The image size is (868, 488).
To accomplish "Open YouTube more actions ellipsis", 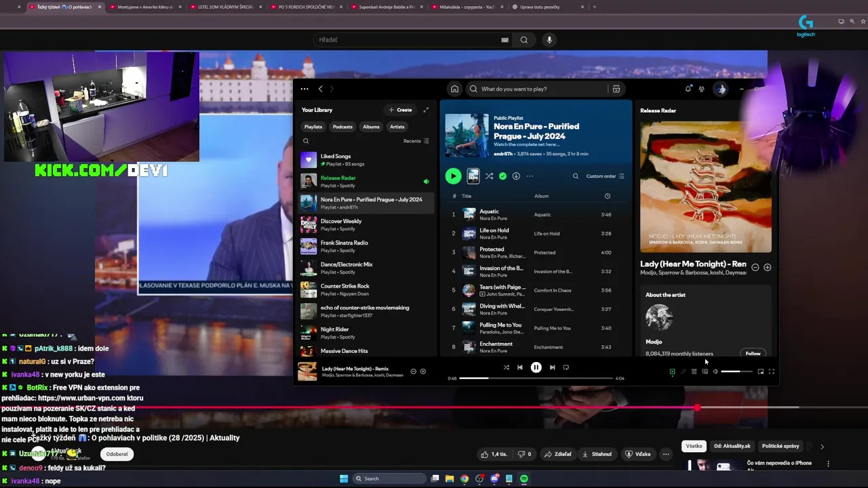I will click(x=666, y=454).
